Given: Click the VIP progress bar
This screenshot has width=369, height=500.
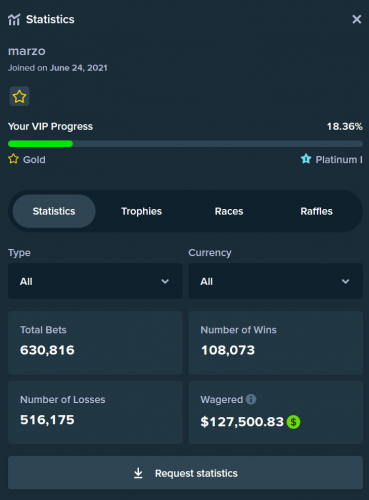Looking at the screenshot, I should [x=185, y=144].
